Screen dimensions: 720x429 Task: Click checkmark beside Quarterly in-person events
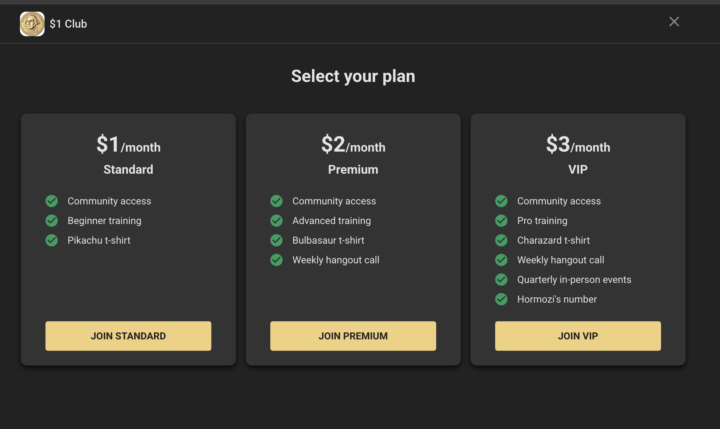502,279
